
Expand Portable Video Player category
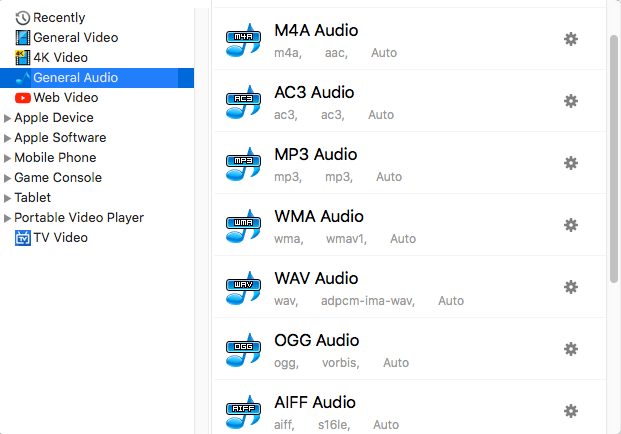pyautogui.click(x=8, y=218)
